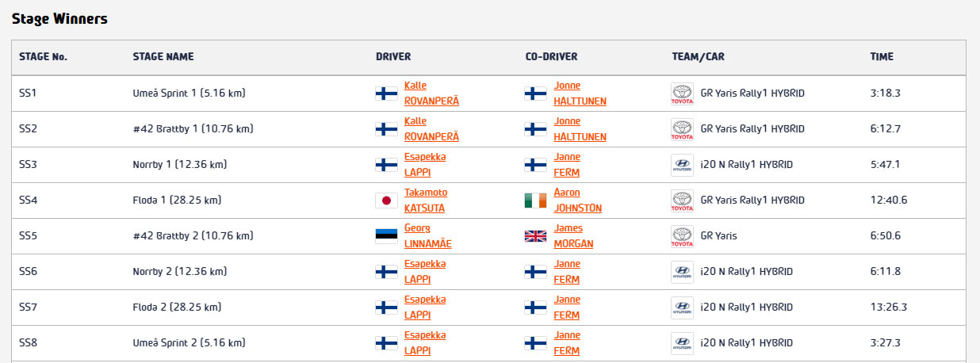
Task: Click the Japan flag beside Takamoto Katsuta
Action: point(386,201)
